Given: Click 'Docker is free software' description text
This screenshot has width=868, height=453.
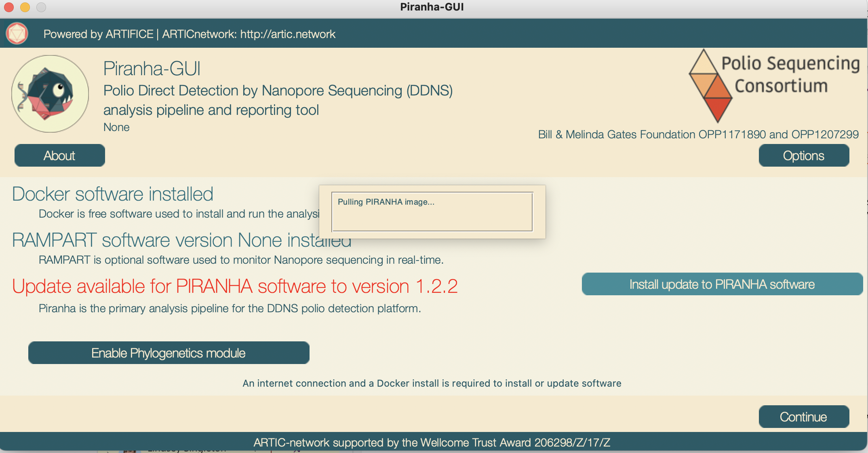Looking at the screenshot, I should click(179, 214).
